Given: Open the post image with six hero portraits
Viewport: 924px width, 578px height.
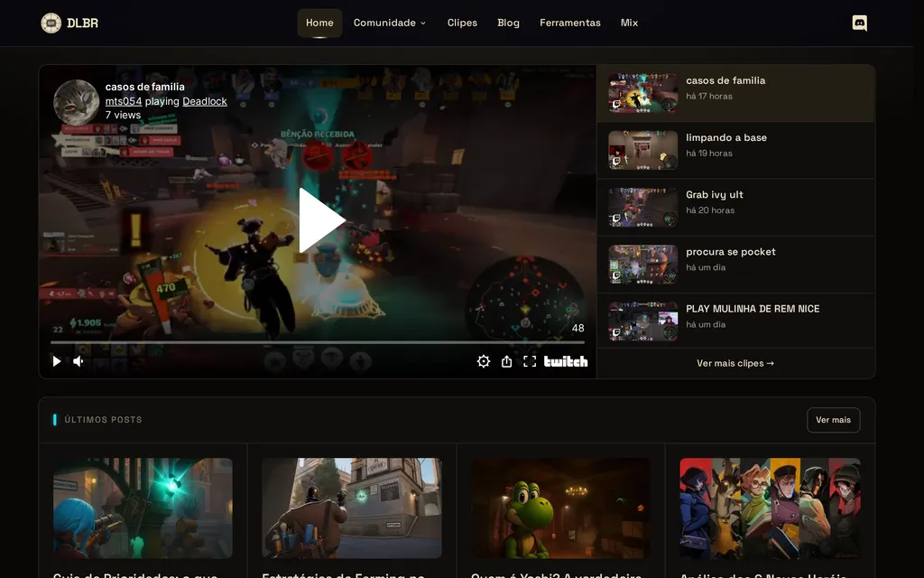Looking at the screenshot, I should pos(770,508).
